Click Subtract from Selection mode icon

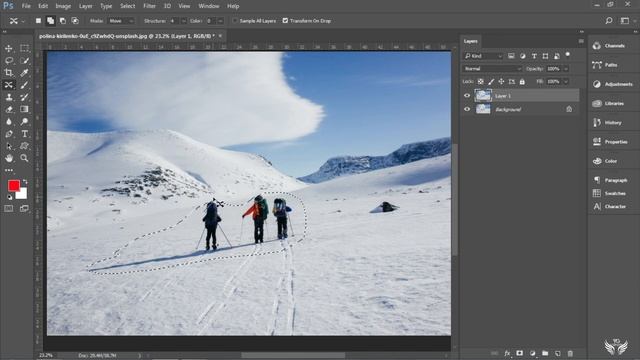62,21
